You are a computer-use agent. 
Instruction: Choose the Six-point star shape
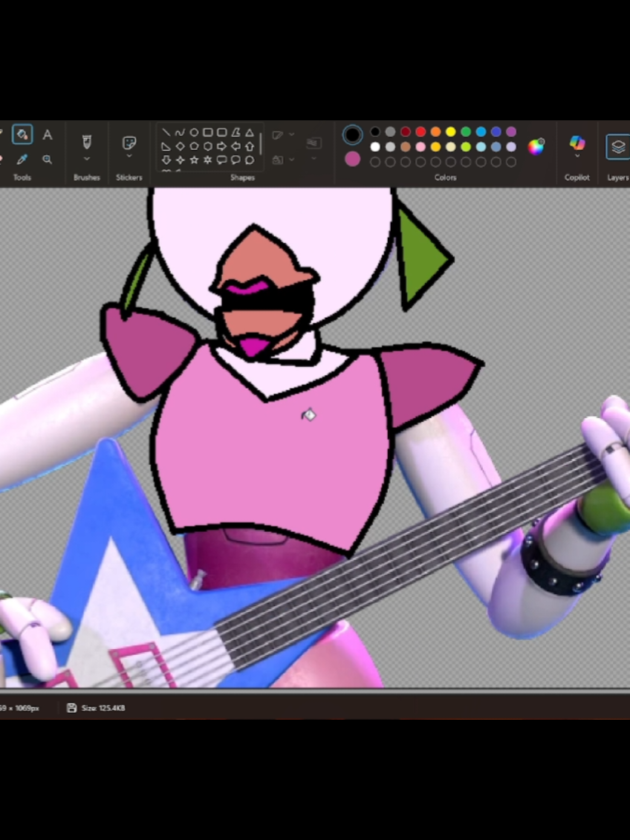pos(208,160)
